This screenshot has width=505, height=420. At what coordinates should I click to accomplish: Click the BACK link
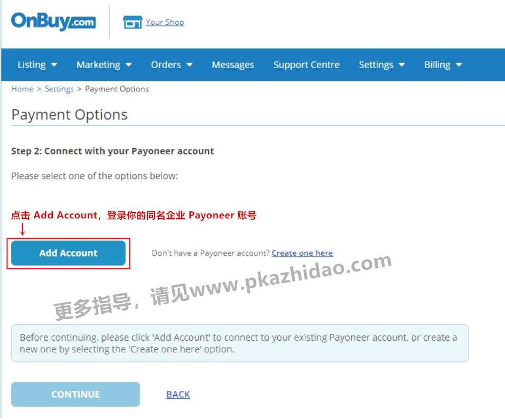[178, 394]
